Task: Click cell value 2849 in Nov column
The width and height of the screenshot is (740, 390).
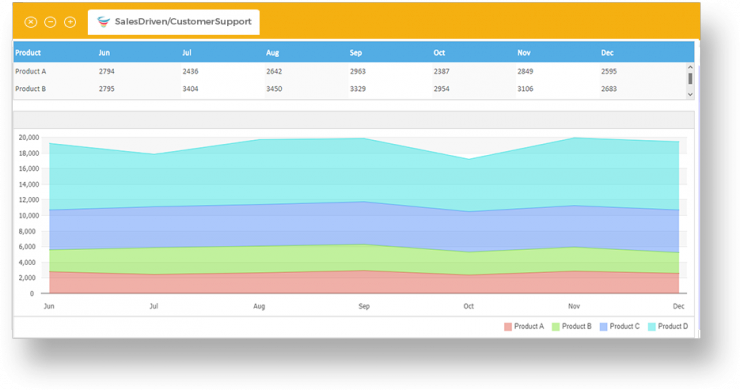Action: pos(525,71)
